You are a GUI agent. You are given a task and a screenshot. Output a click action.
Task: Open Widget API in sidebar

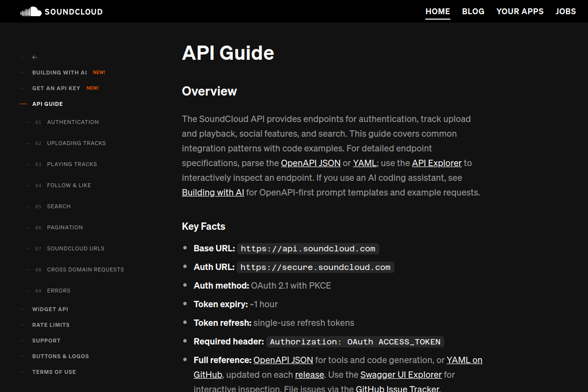point(50,309)
